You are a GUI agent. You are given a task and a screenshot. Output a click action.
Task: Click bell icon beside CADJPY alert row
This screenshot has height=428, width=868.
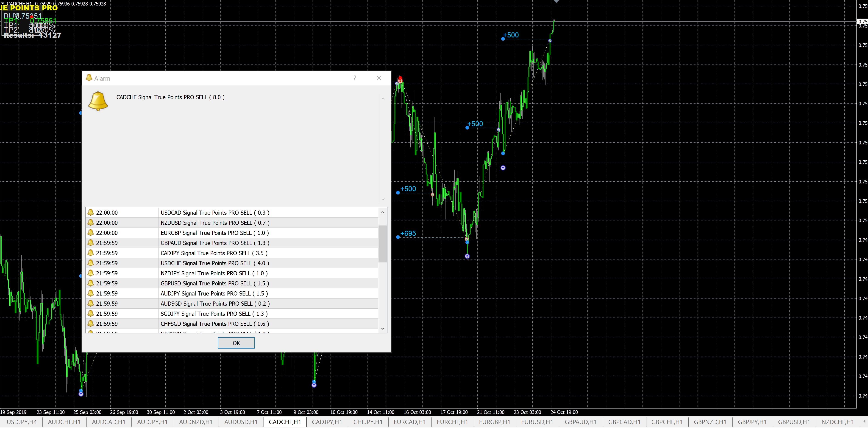91,253
